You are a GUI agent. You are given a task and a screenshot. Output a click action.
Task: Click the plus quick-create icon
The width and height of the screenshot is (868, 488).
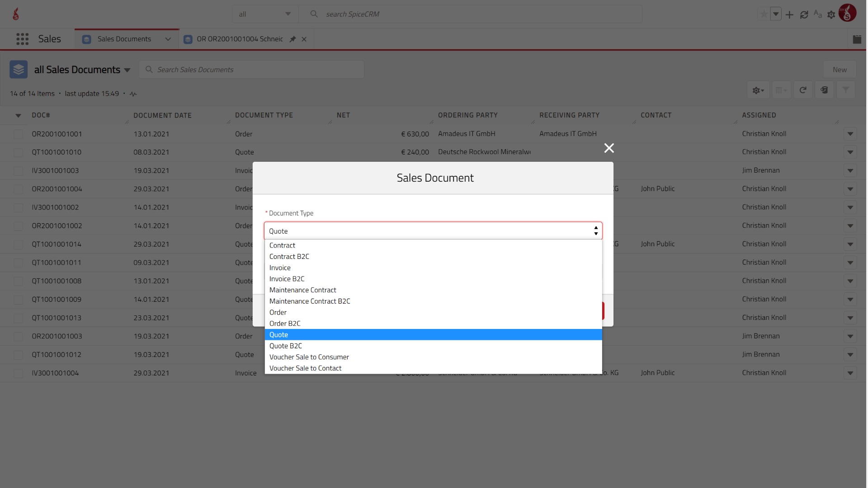tap(789, 14)
